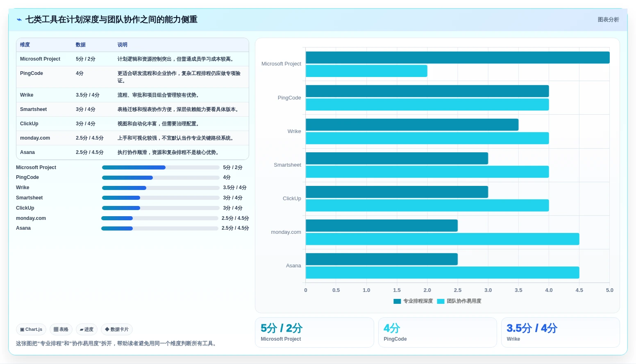This screenshot has width=636, height=364.
Task: Click the ClickUp progress bar
Action: click(161, 208)
